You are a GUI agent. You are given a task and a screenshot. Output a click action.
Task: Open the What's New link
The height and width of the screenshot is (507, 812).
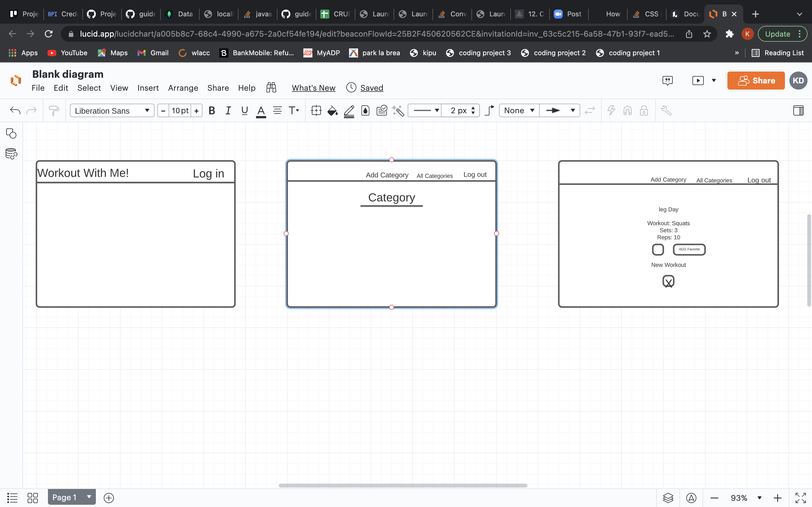[x=314, y=88]
